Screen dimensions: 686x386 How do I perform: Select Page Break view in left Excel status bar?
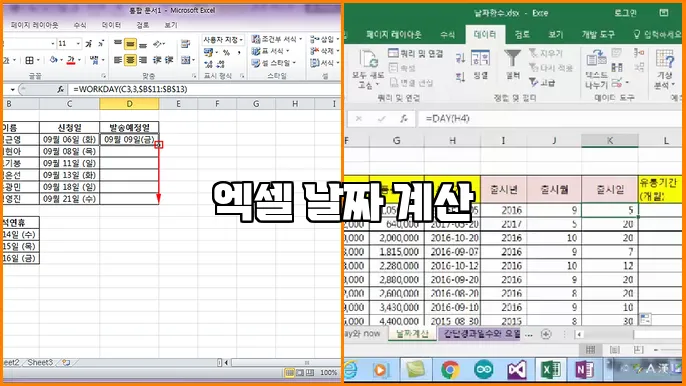tap(310, 372)
